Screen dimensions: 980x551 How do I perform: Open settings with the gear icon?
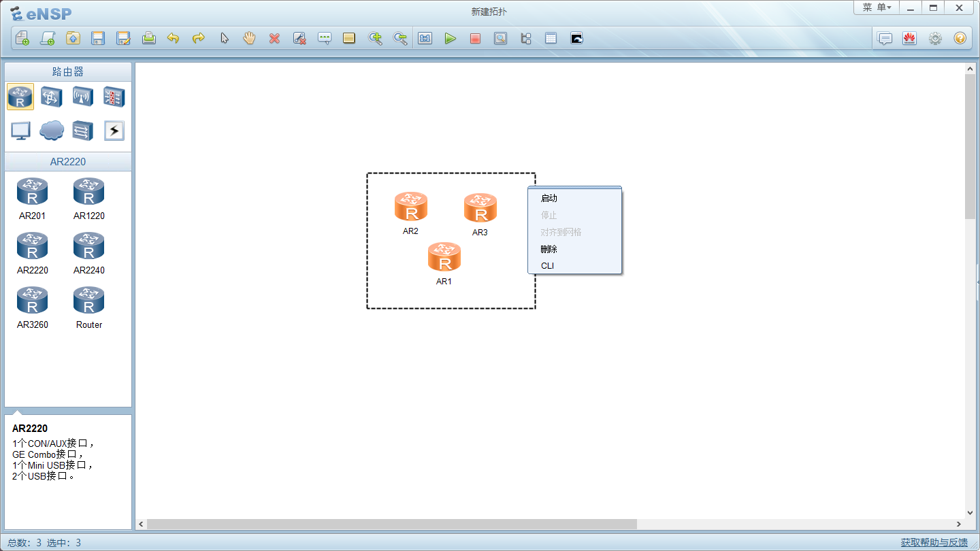935,38
